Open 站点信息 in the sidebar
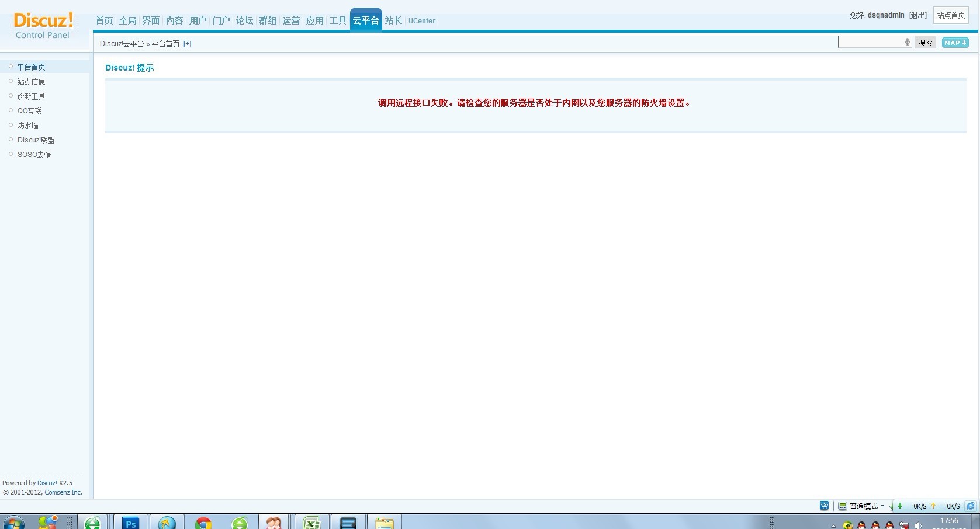980x529 pixels. [x=31, y=82]
